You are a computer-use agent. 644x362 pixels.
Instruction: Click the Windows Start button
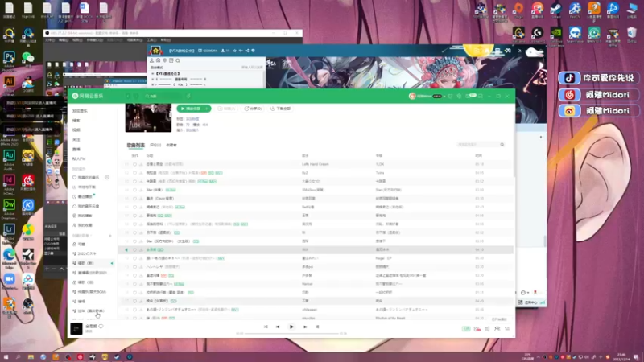click(6, 357)
